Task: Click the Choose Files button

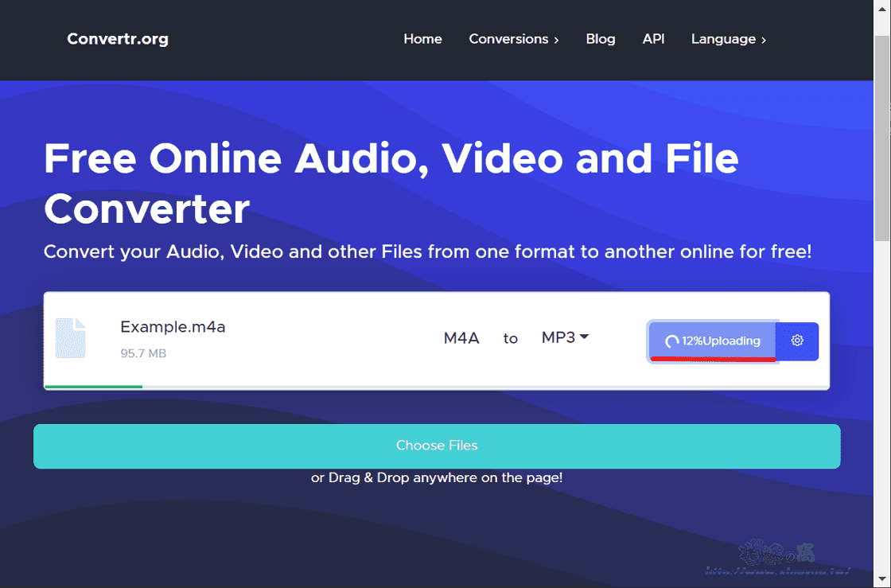Action: click(x=437, y=446)
